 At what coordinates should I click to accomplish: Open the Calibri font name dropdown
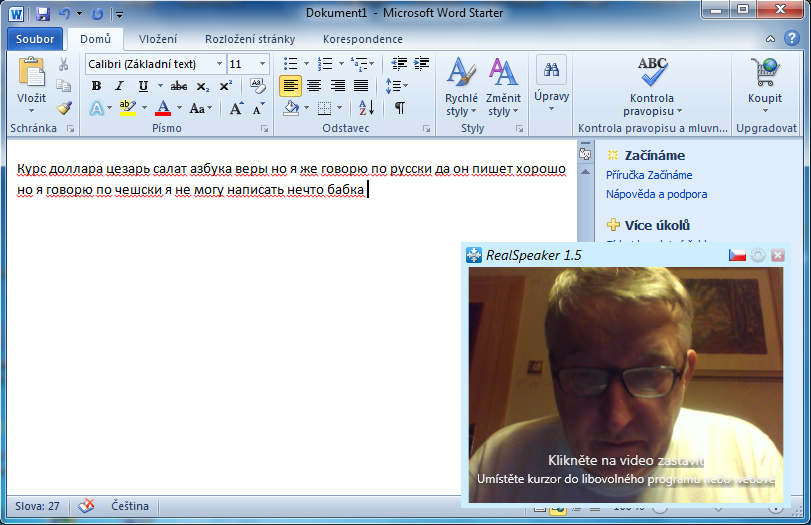[x=220, y=64]
